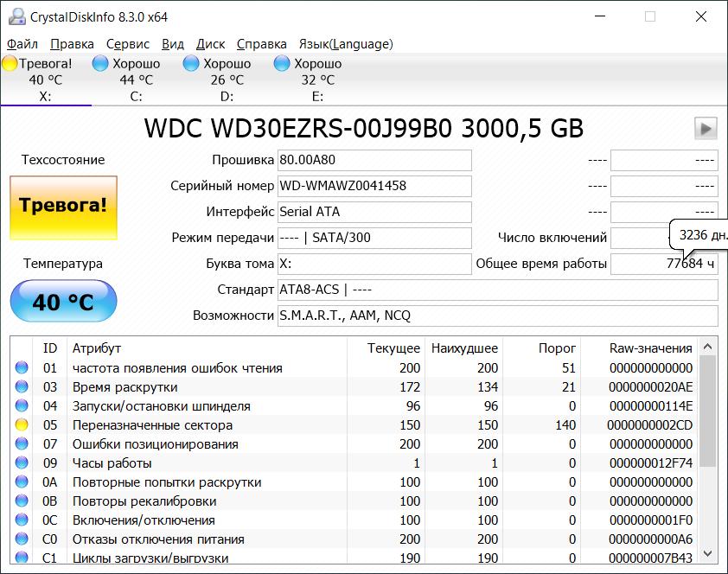Close the CrystalDiskInfo window
728x574 pixels.
701,17
